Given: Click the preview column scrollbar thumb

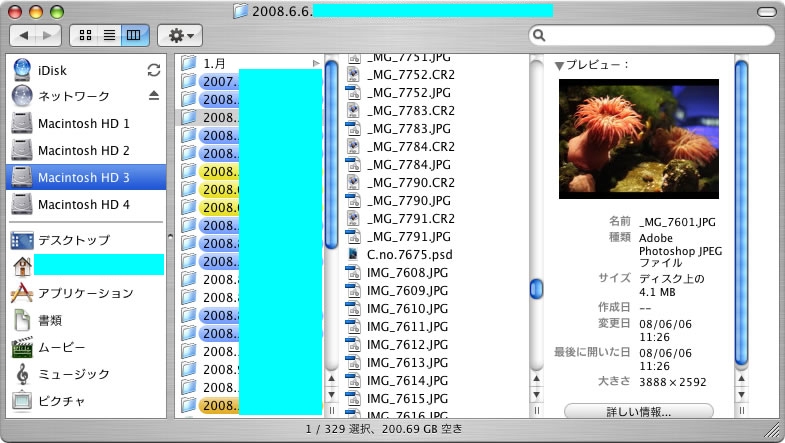Looking at the screenshot, I should coord(741,212).
